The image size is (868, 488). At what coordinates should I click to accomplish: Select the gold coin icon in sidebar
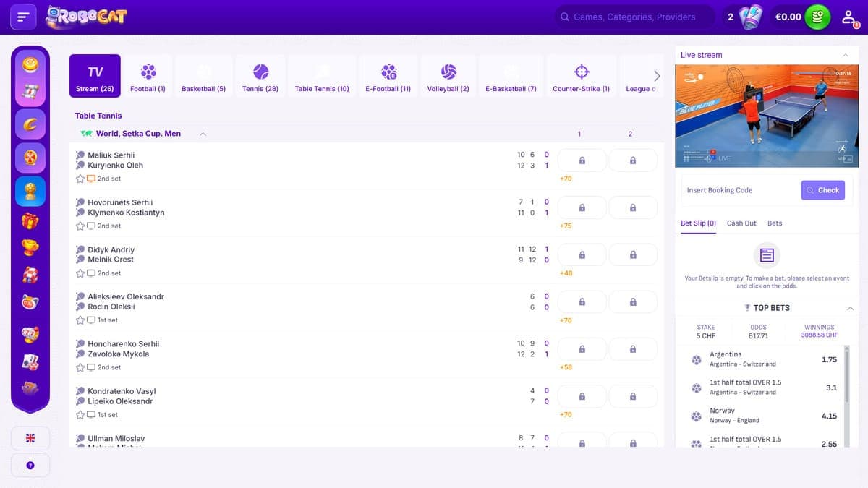pyautogui.click(x=30, y=66)
